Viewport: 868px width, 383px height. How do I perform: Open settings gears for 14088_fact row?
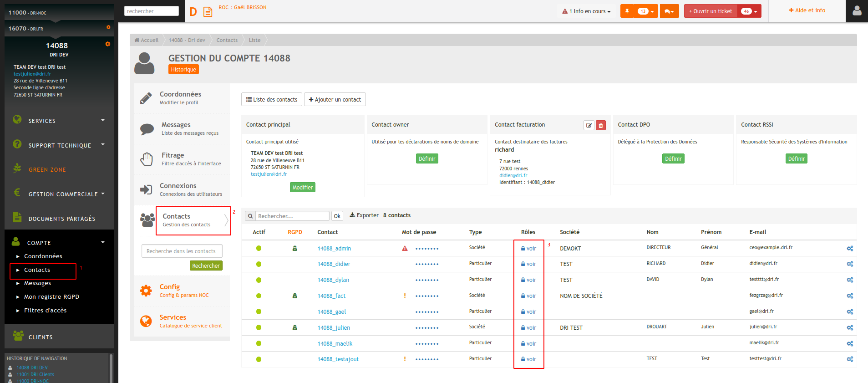point(850,296)
